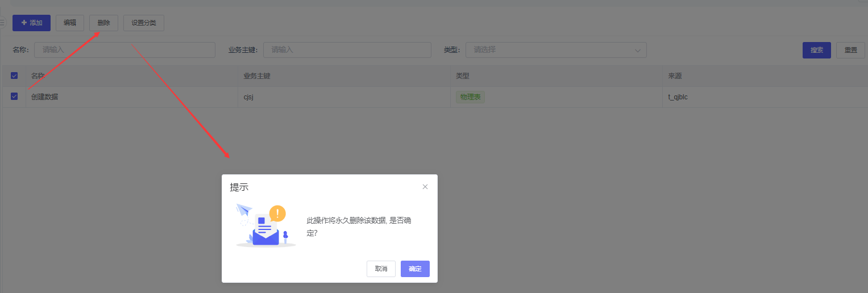The width and height of the screenshot is (868, 293).
Task: Focus the 名称 search input field
Action: click(x=124, y=50)
